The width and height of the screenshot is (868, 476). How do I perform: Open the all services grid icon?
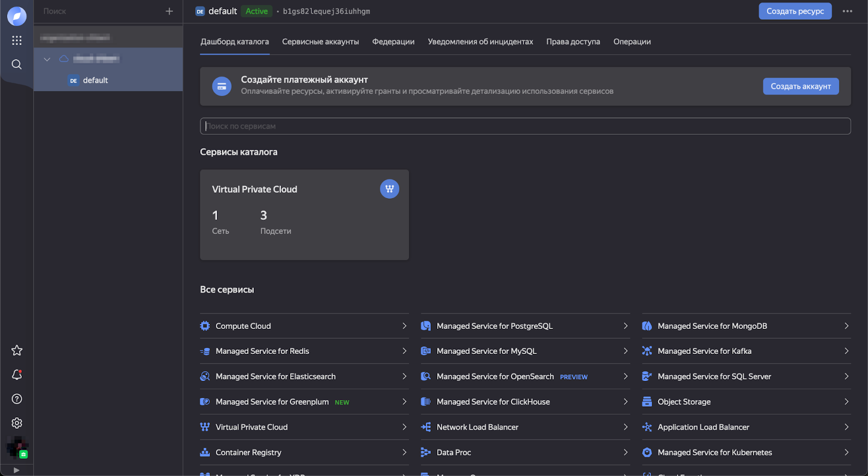[17, 40]
